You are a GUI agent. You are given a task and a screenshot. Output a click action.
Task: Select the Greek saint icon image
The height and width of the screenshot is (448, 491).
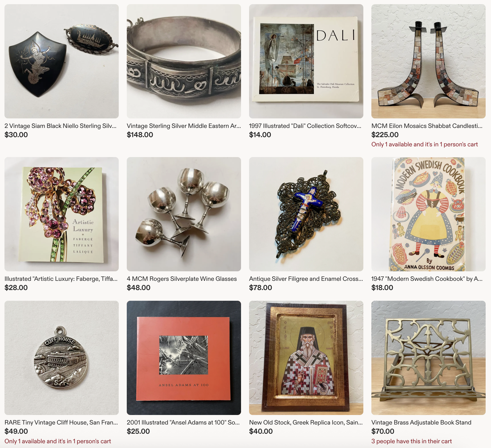pyautogui.click(x=306, y=358)
